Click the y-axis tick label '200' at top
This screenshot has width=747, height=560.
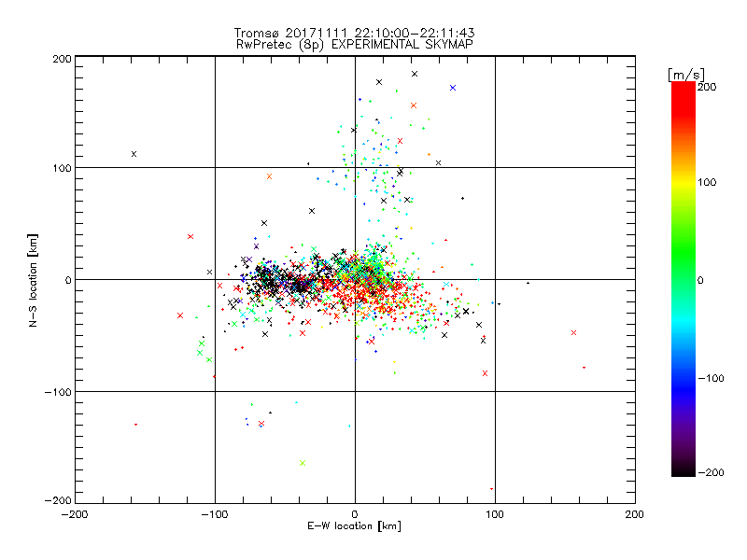click(x=62, y=59)
